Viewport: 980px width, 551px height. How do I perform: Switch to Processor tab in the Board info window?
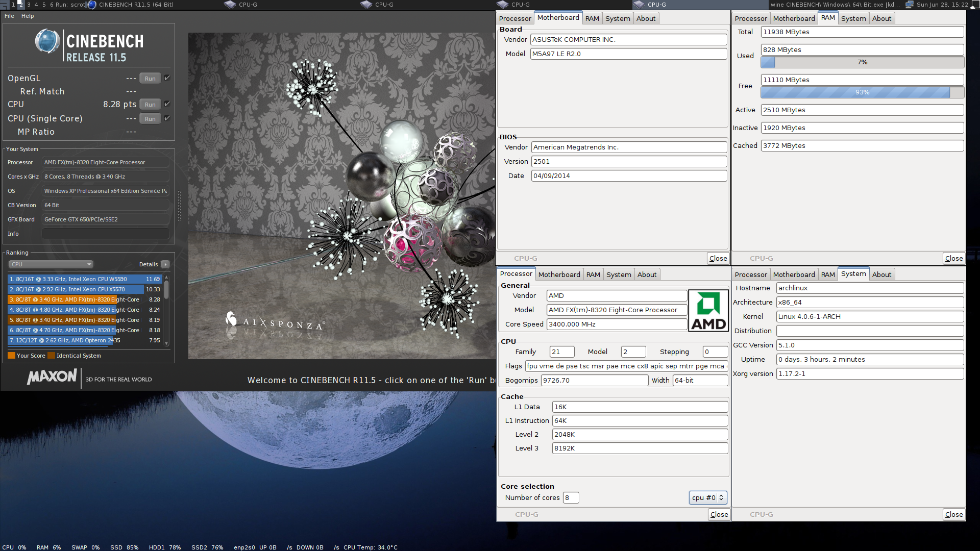pyautogui.click(x=515, y=18)
